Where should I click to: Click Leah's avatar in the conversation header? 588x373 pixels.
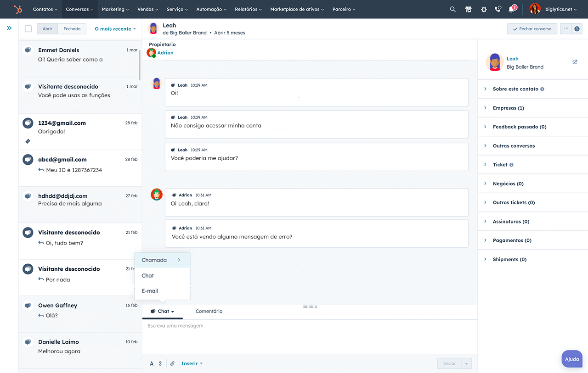153,28
